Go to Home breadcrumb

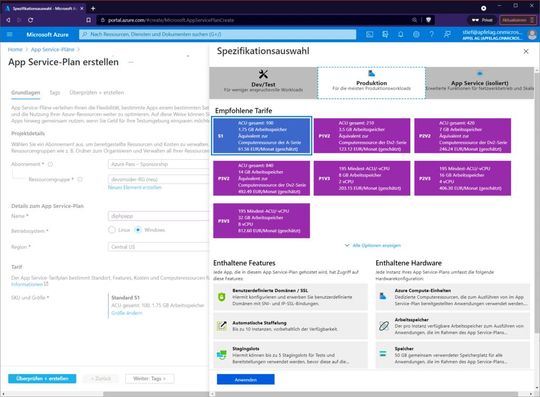15,50
